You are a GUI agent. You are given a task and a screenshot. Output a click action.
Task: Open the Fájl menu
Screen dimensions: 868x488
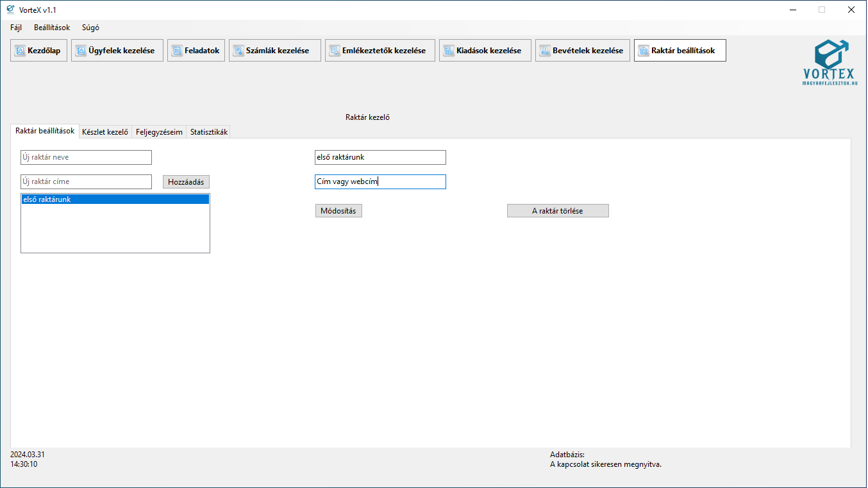(16, 28)
